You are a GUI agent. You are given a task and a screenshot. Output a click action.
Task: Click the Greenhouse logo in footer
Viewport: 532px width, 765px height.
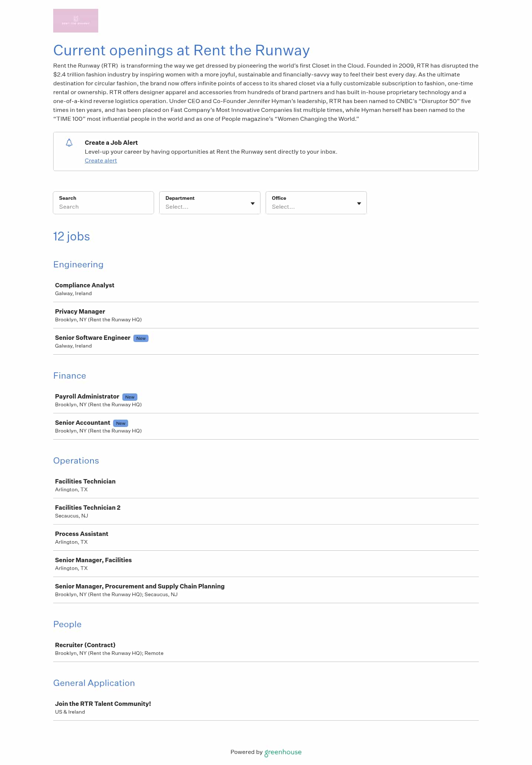click(283, 752)
